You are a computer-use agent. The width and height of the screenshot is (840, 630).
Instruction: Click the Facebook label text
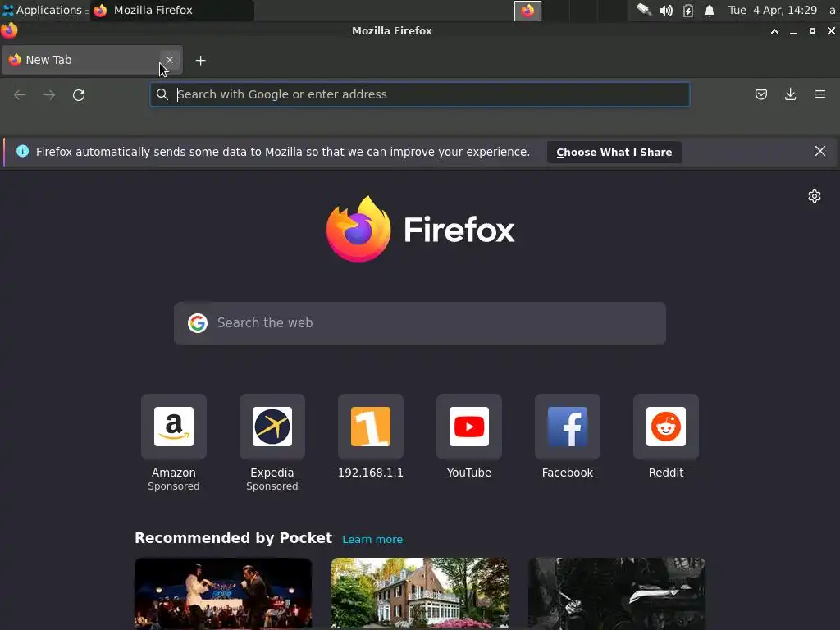[568, 472]
